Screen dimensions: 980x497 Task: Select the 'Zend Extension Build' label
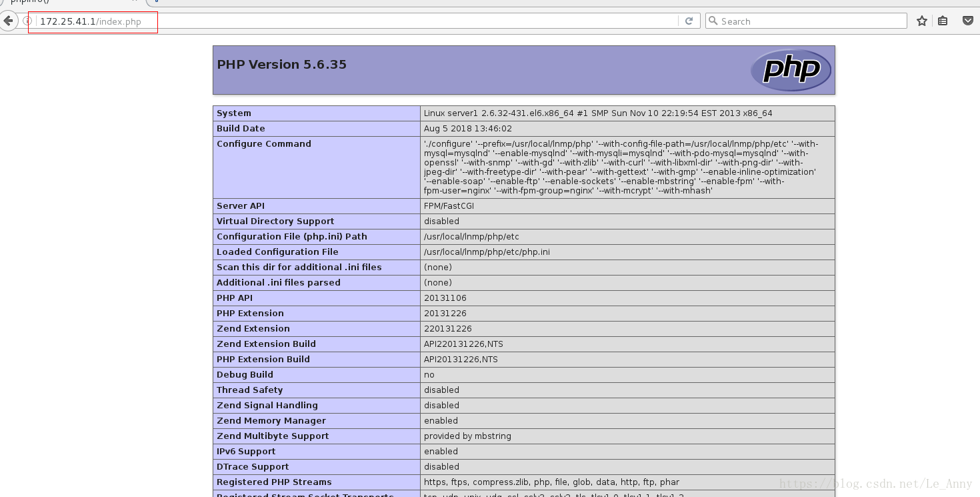click(266, 344)
